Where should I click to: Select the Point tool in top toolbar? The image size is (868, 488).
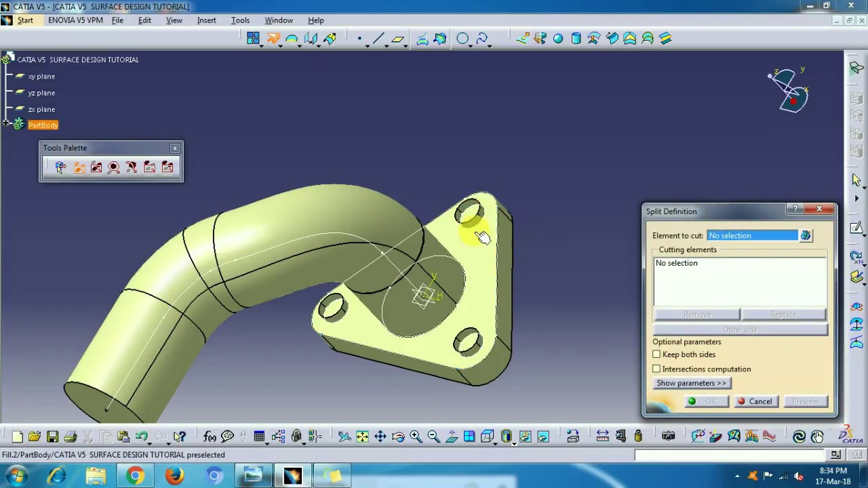pyautogui.click(x=359, y=39)
